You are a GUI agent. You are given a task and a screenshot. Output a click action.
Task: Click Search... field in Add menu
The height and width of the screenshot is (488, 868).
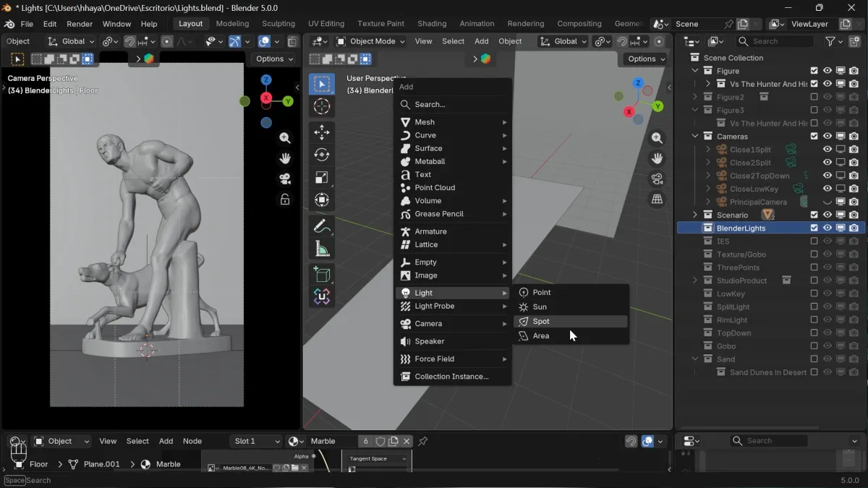click(x=454, y=105)
